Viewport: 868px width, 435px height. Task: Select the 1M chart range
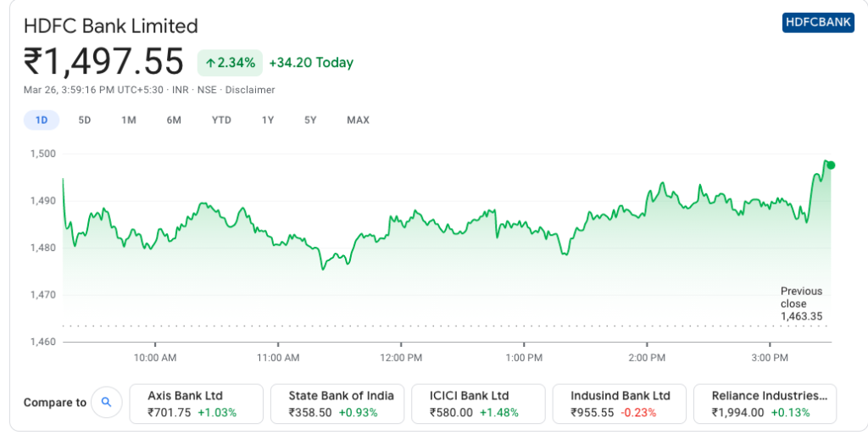click(x=129, y=120)
